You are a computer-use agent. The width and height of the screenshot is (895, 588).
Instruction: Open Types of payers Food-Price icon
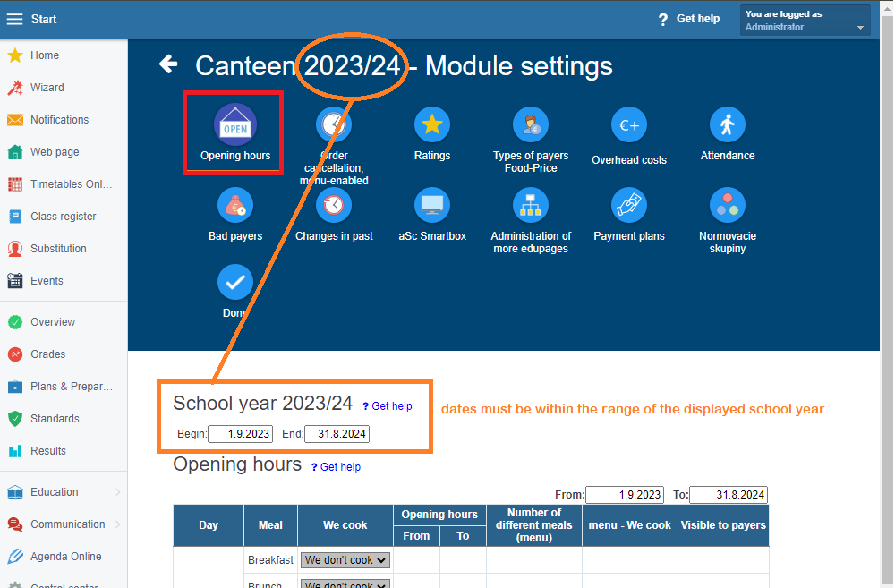[530, 124]
